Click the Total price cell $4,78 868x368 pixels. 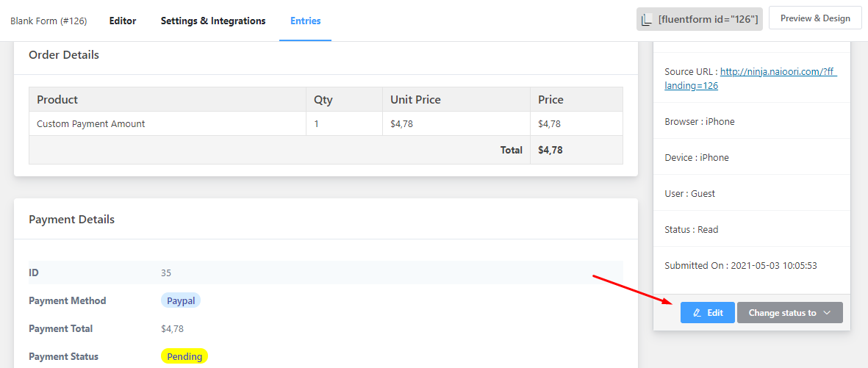click(x=550, y=150)
